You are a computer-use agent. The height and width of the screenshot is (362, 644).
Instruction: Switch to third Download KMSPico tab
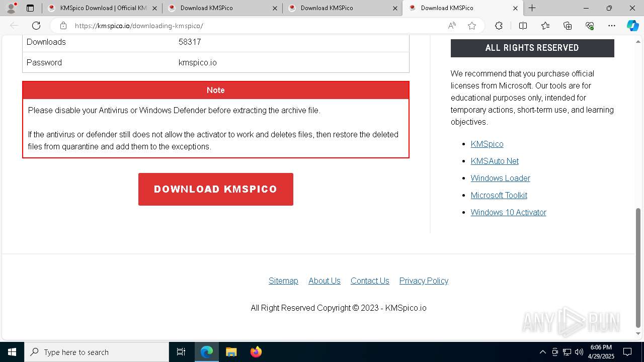click(343, 8)
